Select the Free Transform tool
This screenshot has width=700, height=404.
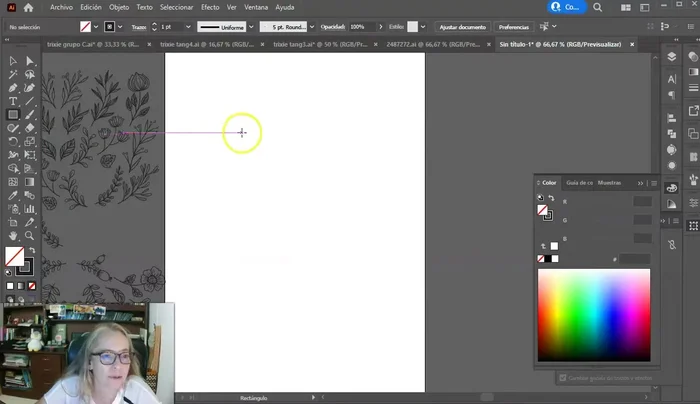[x=29, y=155]
